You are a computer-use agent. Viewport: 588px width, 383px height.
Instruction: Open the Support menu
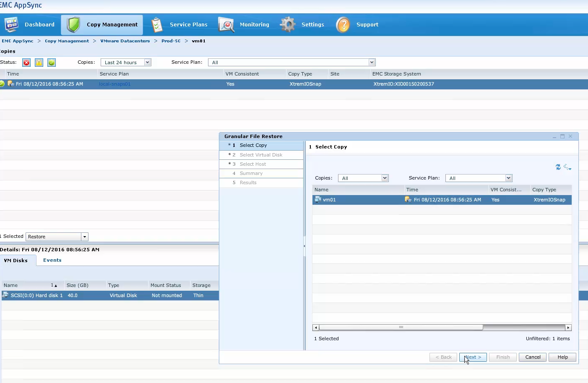367,25
